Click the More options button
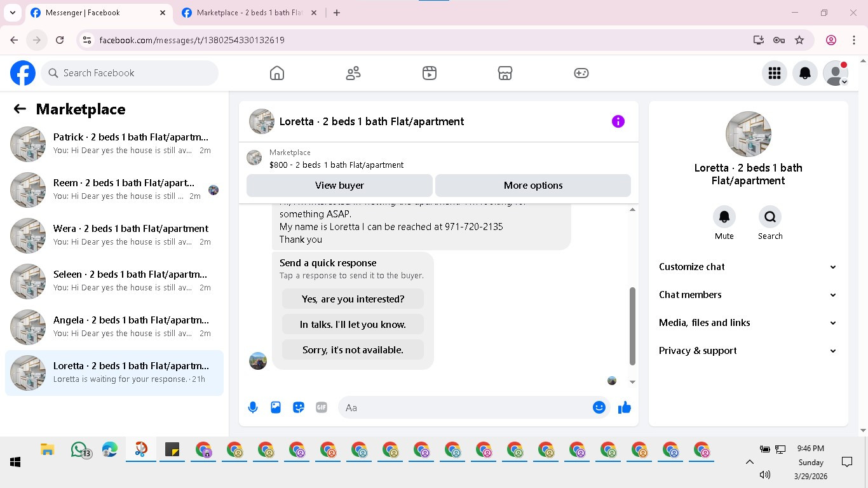868x488 pixels. coord(533,186)
